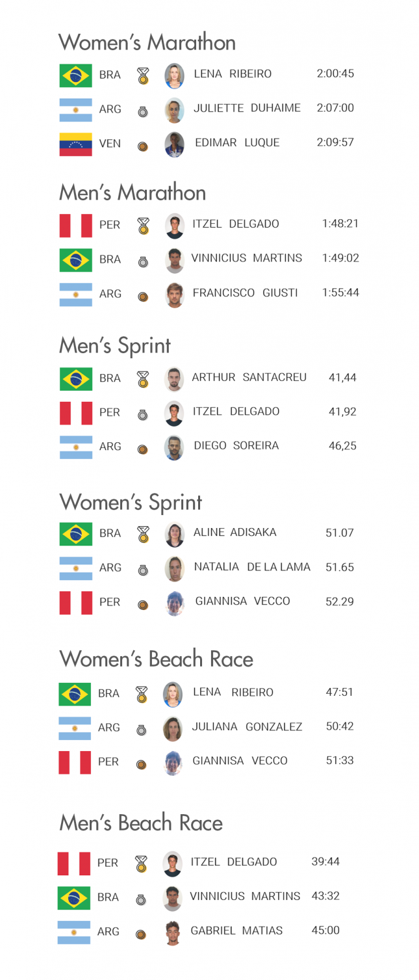The height and width of the screenshot is (980, 419).
Task: Click the name Juliana Gonzalez
Action: tap(247, 727)
